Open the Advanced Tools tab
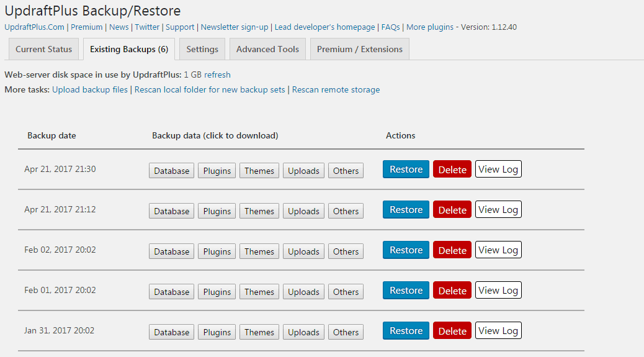Screen dimensions: 644x357 click(267, 49)
